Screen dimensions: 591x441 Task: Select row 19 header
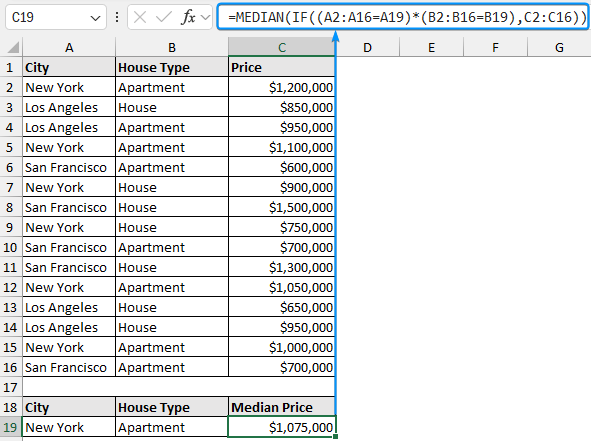coord(11,427)
